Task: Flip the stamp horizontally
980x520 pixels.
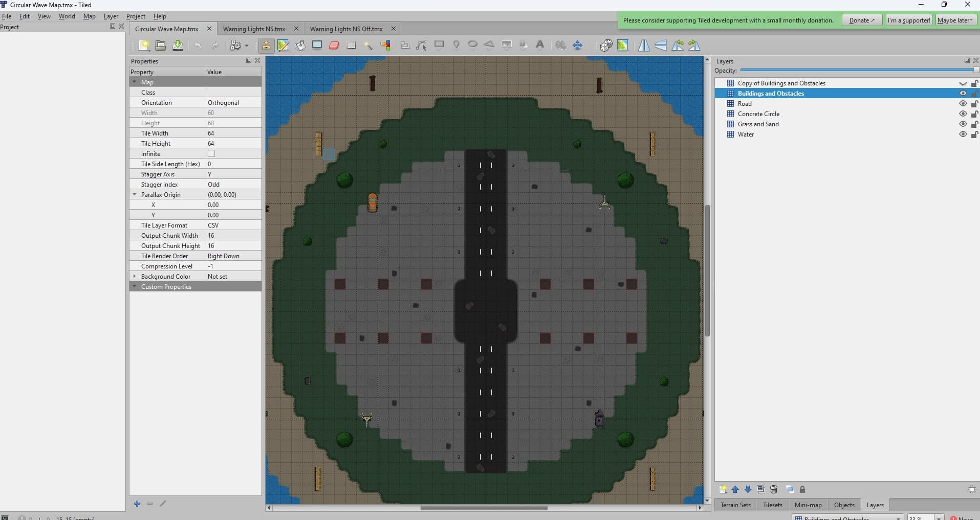Action: [x=644, y=46]
